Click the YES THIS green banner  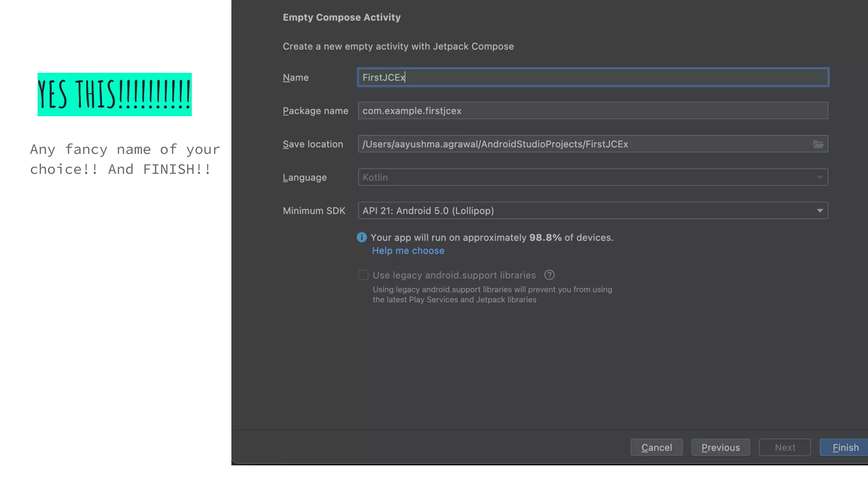point(114,94)
